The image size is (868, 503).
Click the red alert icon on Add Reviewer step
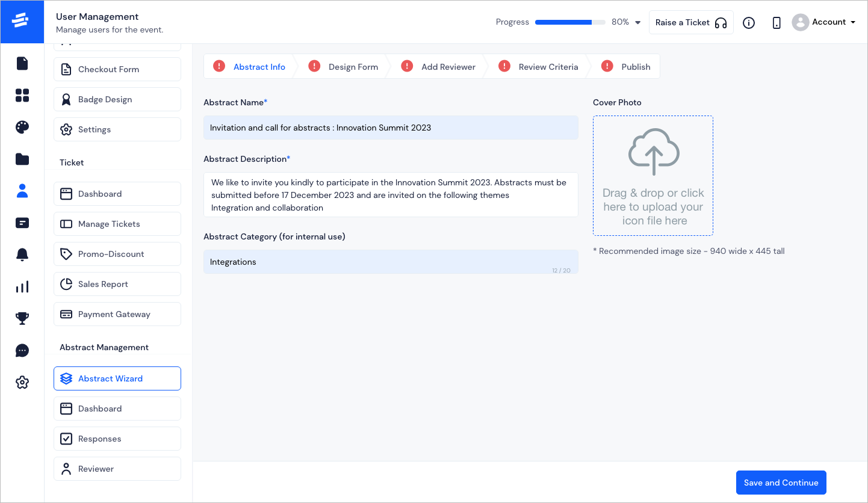point(407,66)
